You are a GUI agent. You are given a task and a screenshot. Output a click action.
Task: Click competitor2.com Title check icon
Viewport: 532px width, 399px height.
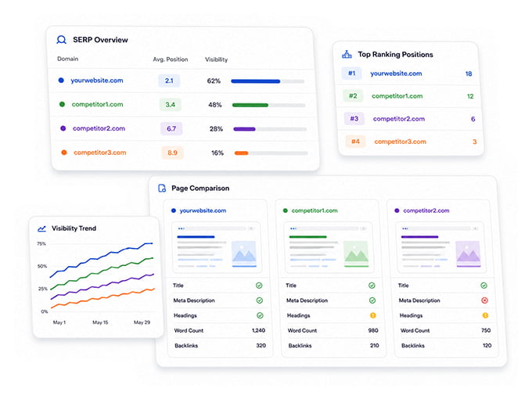coord(483,286)
